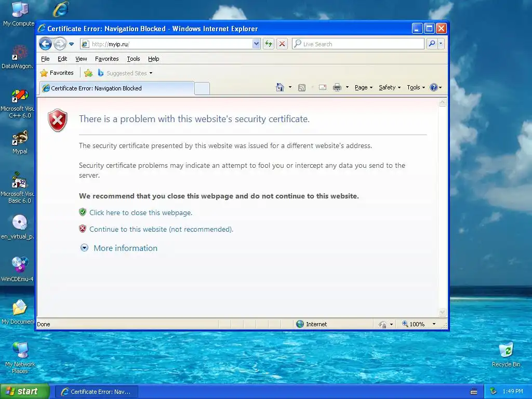
Task: Open a new tab with blank tab button
Action: (202, 88)
